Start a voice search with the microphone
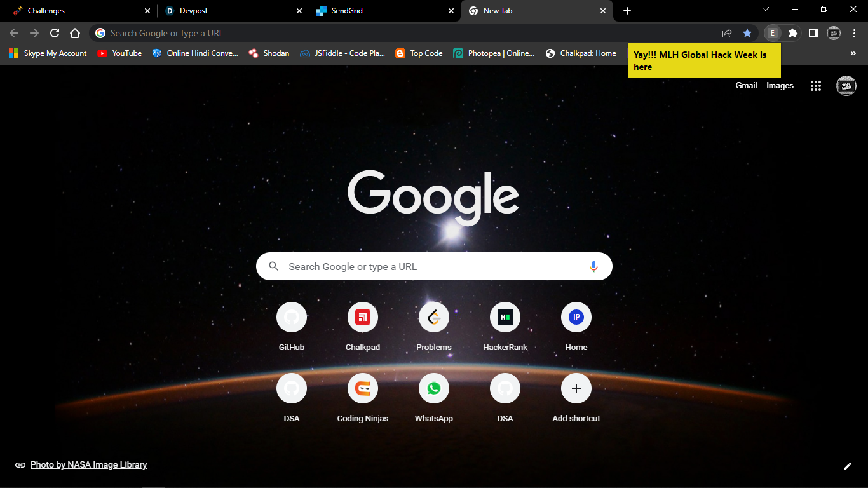The image size is (868, 488). pos(593,266)
